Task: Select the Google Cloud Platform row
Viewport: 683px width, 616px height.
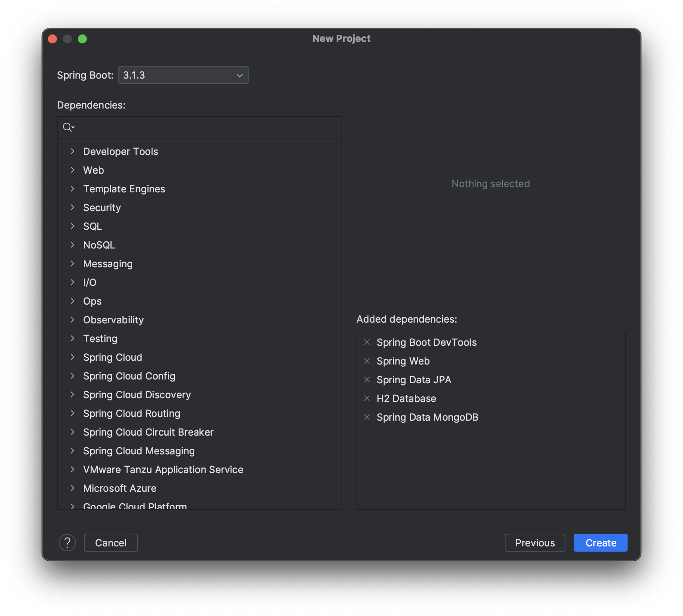Action: 199,504
